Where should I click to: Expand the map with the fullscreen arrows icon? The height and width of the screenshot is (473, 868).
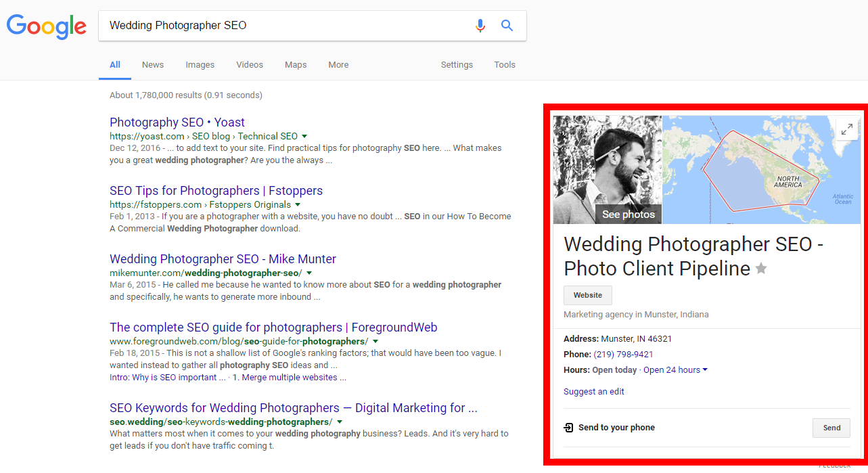846,130
